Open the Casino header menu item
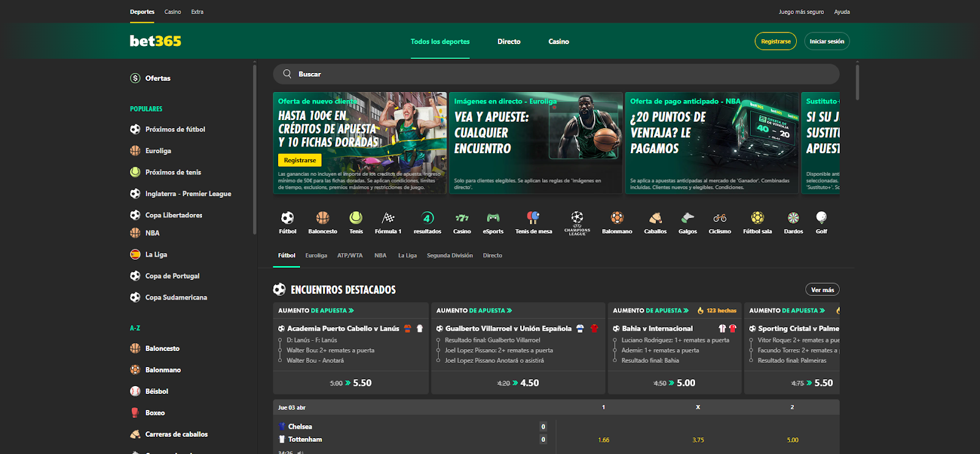 coord(559,42)
